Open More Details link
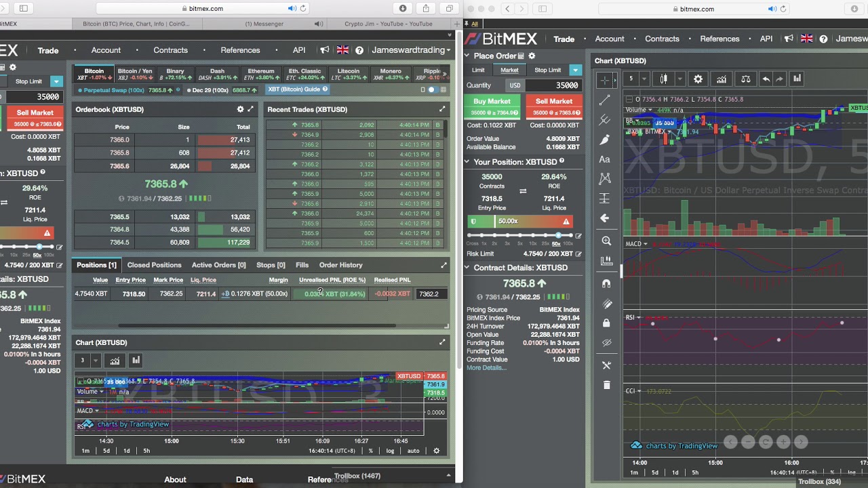The height and width of the screenshot is (488, 868). (x=486, y=368)
